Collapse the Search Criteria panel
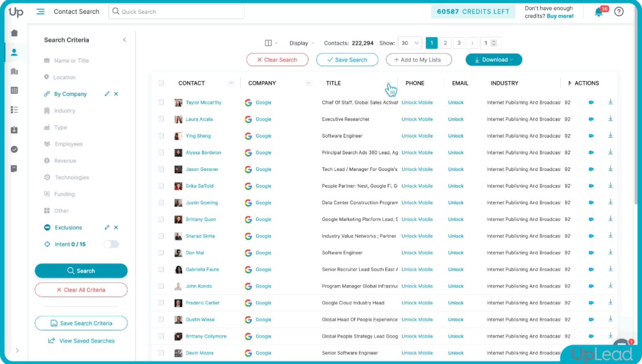The image size is (642, 364). click(x=124, y=40)
